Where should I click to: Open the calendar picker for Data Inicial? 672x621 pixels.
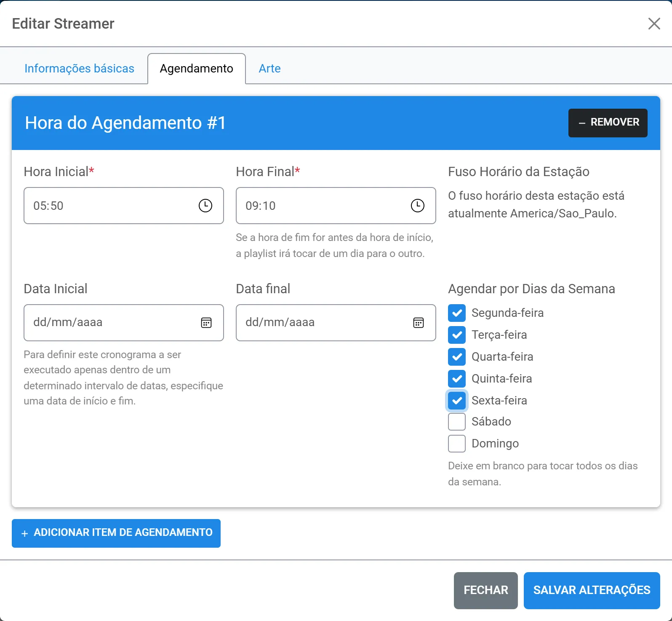206,323
